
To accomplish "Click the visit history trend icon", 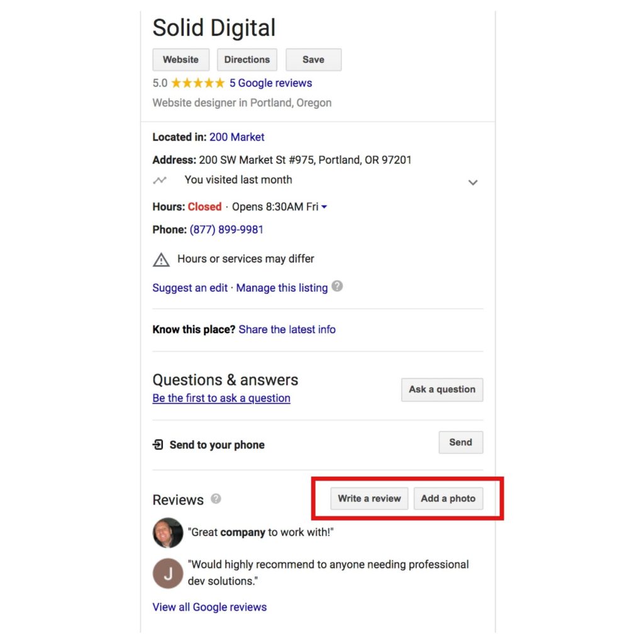I will (x=160, y=180).
